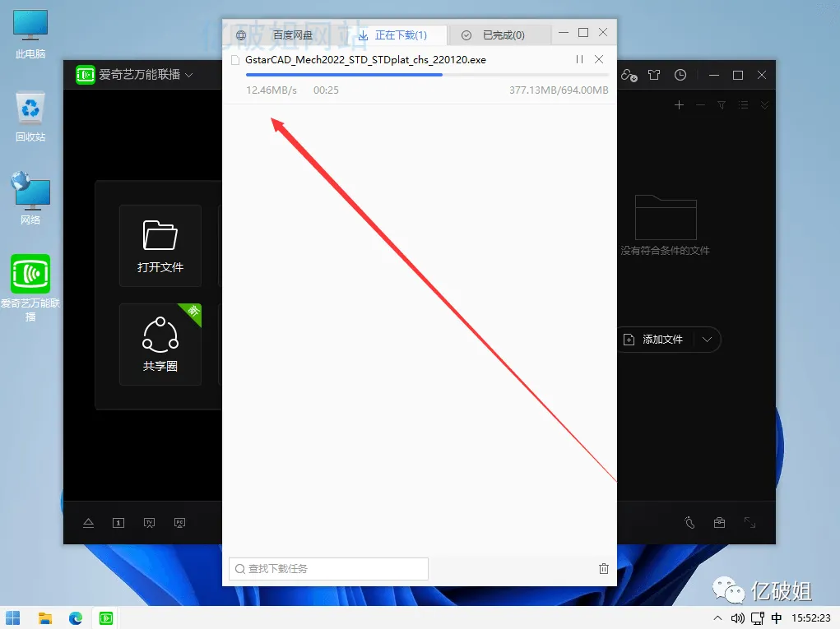Open the Windows Start button
840x629 pixels.
click(13, 618)
